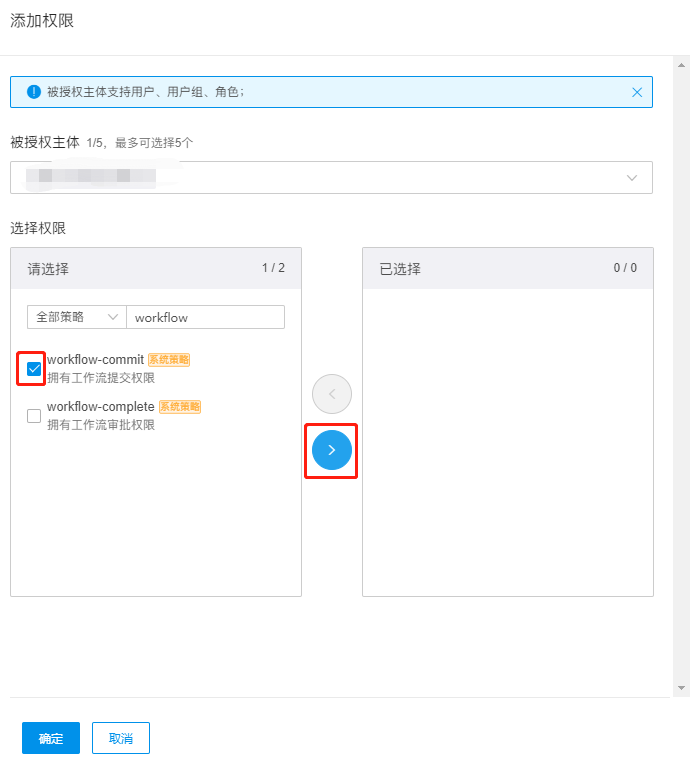Select the workflow-commit policy name
690x763 pixels.
pos(95,360)
